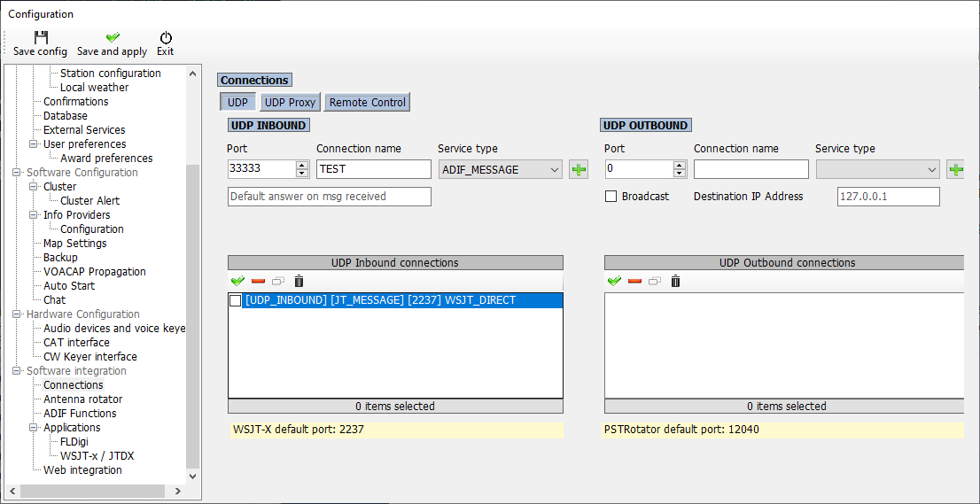This screenshot has width=980, height=504.
Task: Open Confirmations in tree
Action: pos(75,101)
